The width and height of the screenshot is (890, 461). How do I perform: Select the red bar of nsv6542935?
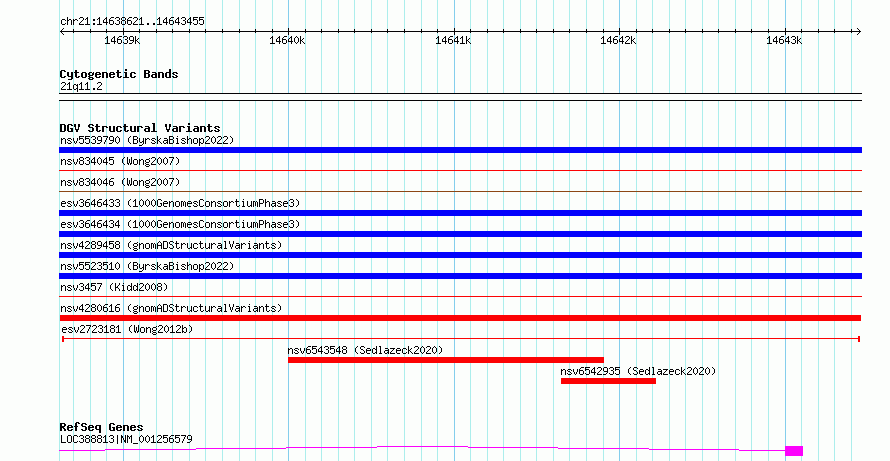608,381
